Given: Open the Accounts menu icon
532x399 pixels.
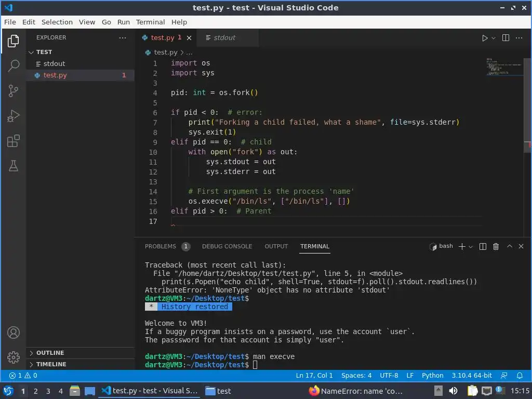Looking at the screenshot, I should (x=13, y=332).
